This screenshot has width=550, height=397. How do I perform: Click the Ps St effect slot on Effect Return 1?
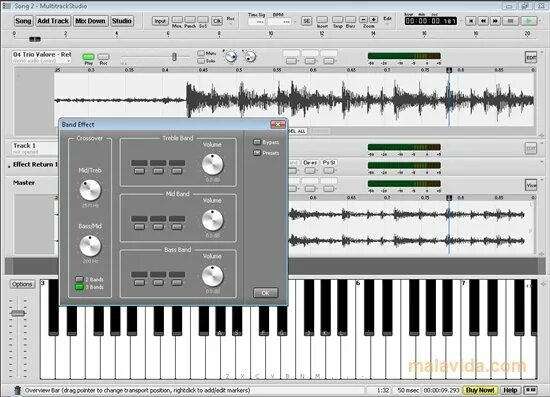click(x=329, y=163)
